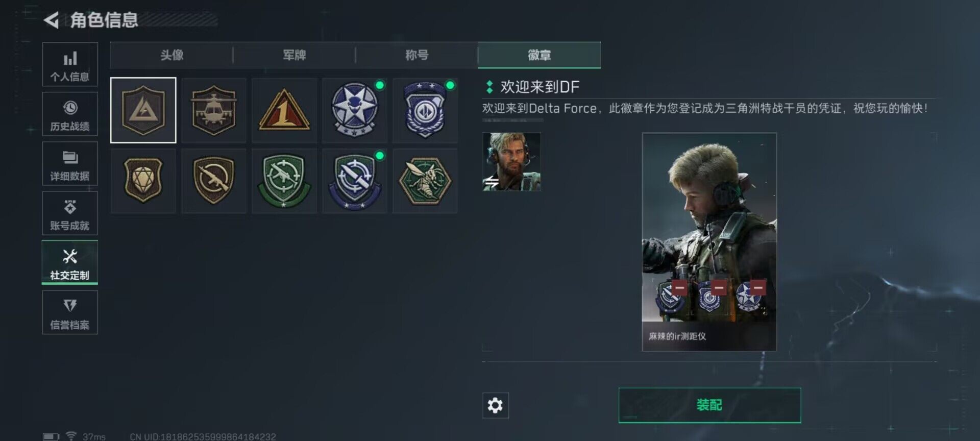The width and height of the screenshot is (980, 441).
Task: Select the crossed-out rifle badge
Action: coord(214,181)
